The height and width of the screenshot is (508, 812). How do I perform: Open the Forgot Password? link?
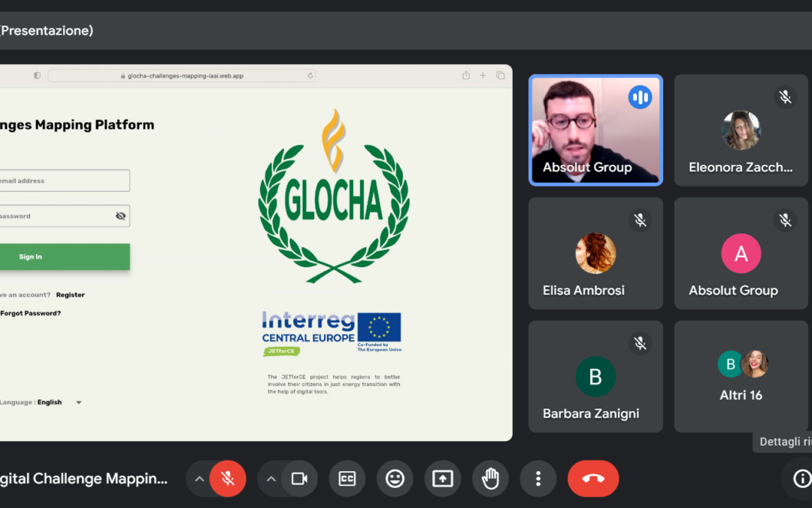point(31,313)
